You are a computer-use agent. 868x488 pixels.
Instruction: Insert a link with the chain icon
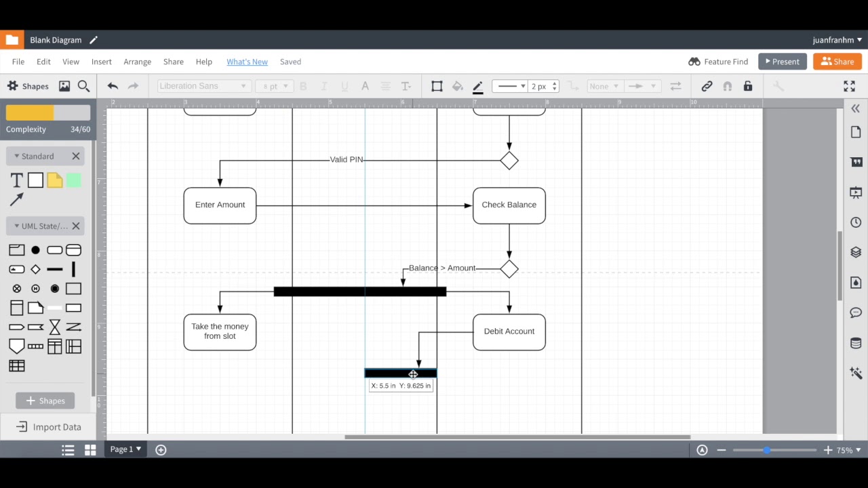coord(707,86)
